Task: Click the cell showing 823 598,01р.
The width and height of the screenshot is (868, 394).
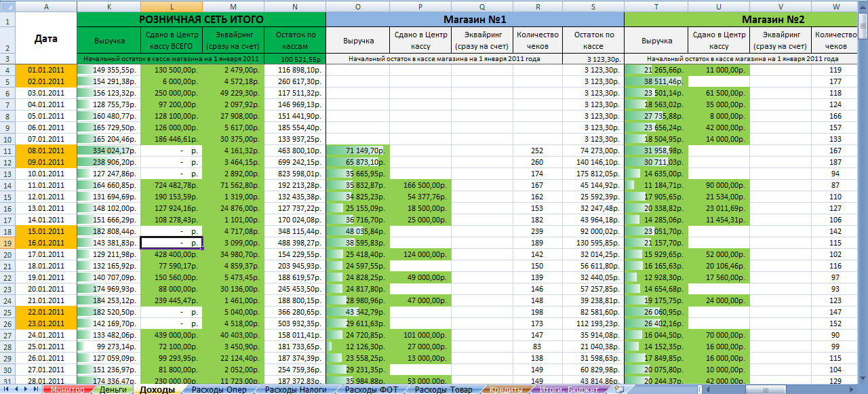Action: point(295,174)
